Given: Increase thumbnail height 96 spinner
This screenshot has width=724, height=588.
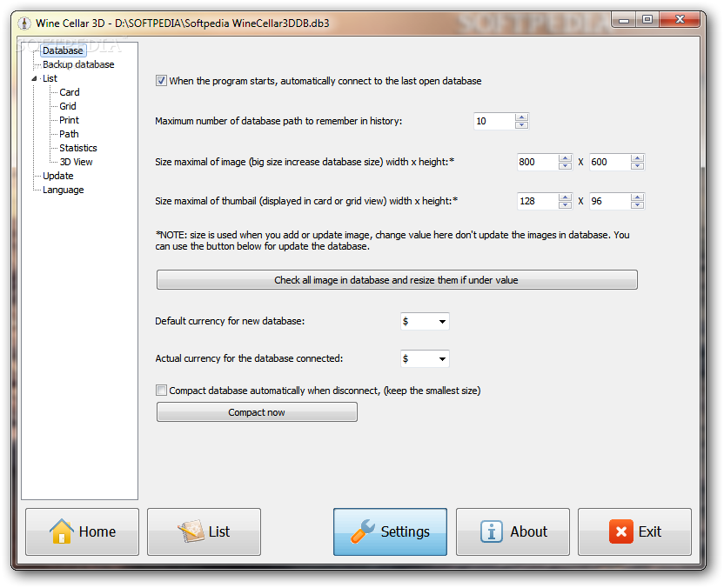Looking at the screenshot, I should coord(637,197).
